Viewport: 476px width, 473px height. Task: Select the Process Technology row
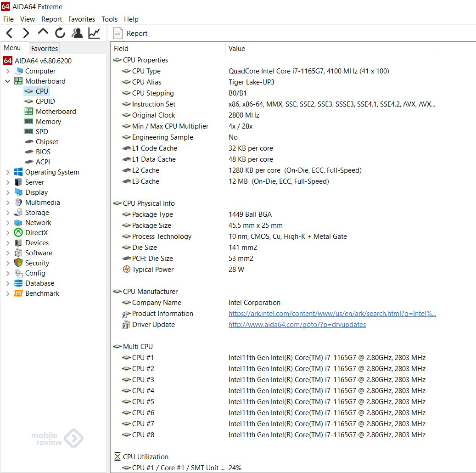275,236
